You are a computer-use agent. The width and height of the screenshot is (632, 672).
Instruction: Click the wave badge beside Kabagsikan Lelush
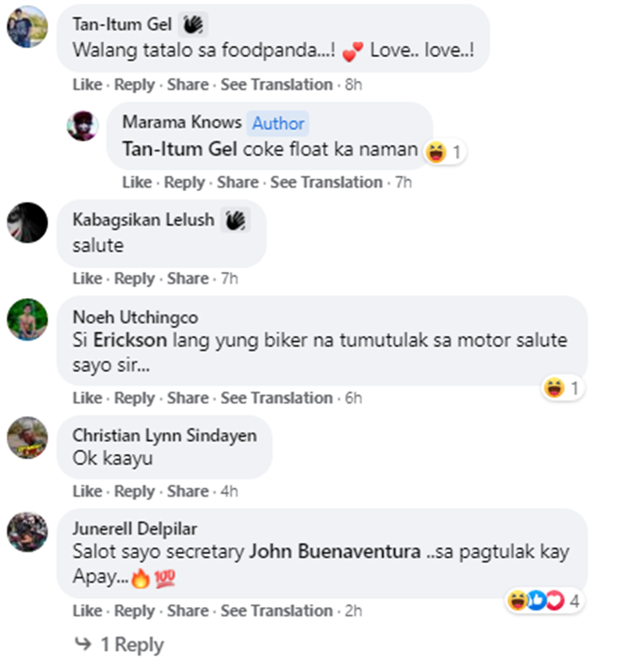pyautogui.click(x=235, y=221)
